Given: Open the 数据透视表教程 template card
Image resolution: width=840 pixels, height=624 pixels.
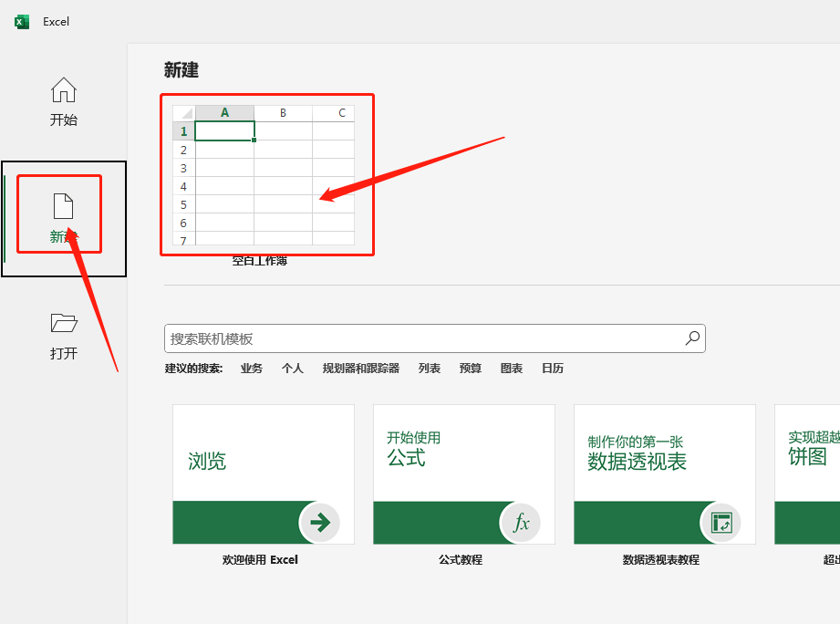Looking at the screenshot, I should point(665,474).
